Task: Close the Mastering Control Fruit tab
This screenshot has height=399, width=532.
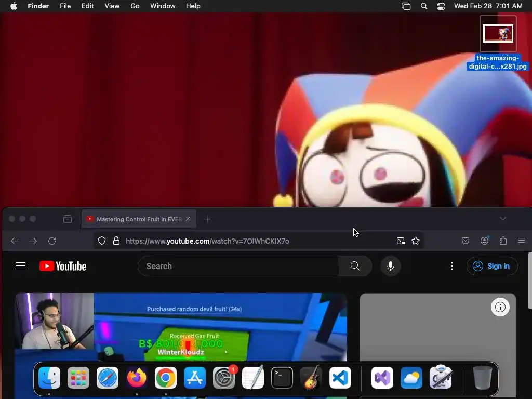Action: click(x=188, y=219)
